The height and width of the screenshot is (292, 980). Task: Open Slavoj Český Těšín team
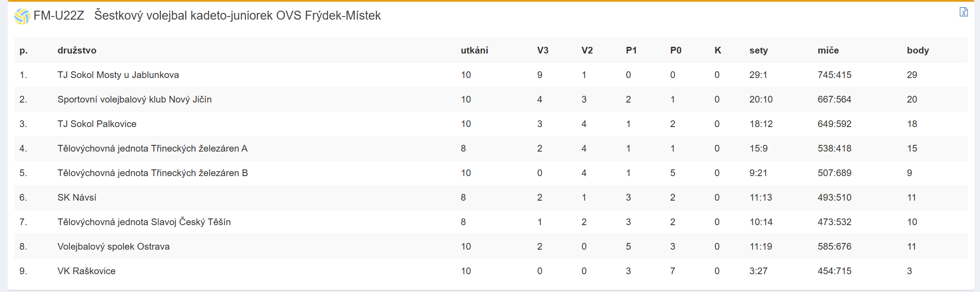[x=144, y=222]
